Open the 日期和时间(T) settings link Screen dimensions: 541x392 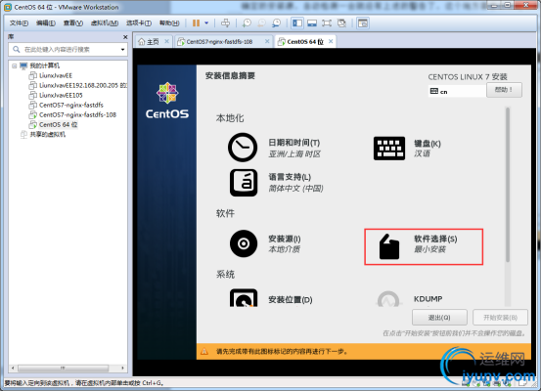pos(293,143)
